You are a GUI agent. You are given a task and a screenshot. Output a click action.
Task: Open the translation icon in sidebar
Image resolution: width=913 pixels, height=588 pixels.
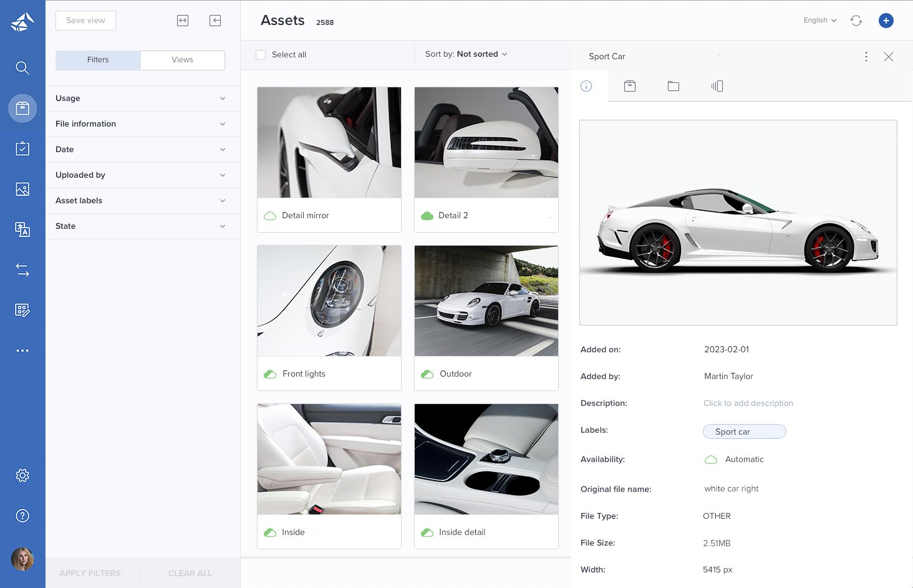tap(22, 229)
